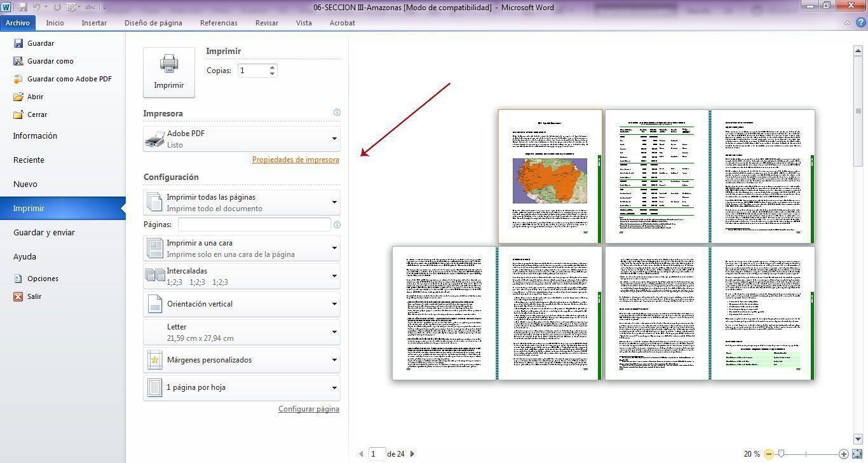
Task: Open Opciones from the sidebar
Action: [x=43, y=279]
